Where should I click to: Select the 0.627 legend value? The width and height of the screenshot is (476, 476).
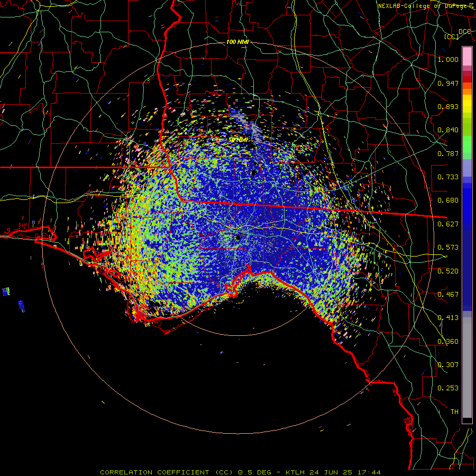click(x=448, y=224)
